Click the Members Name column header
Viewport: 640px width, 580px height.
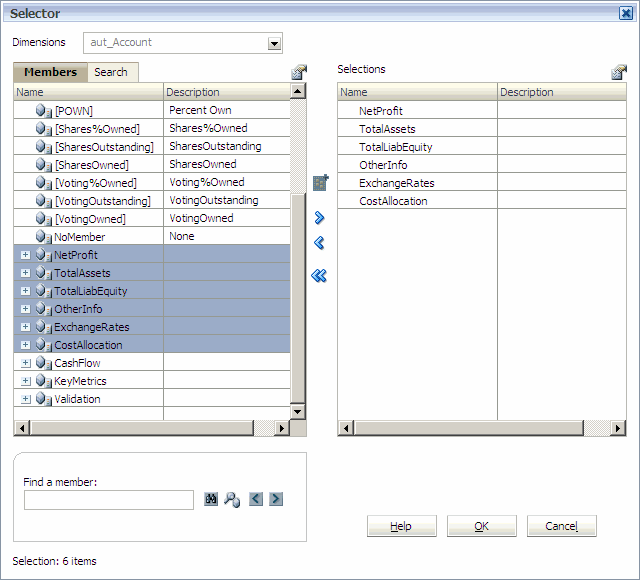point(88,92)
